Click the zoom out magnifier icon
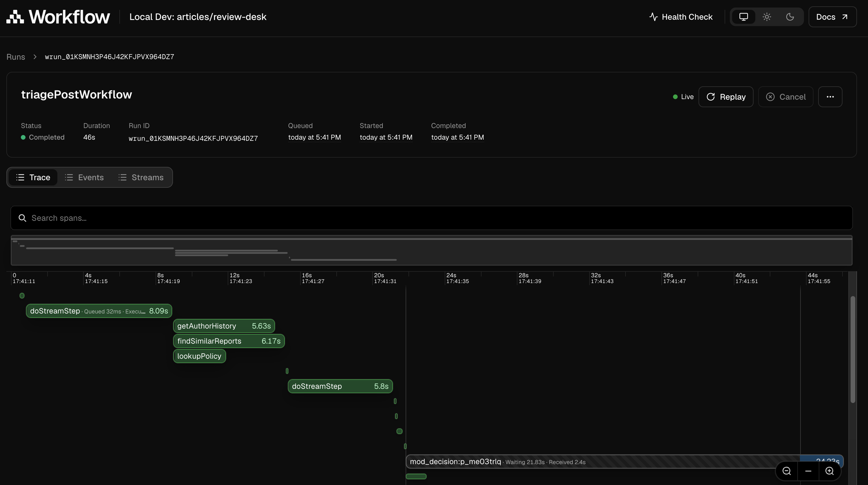Viewport: 868px width, 485px height. pyautogui.click(x=787, y=471)
